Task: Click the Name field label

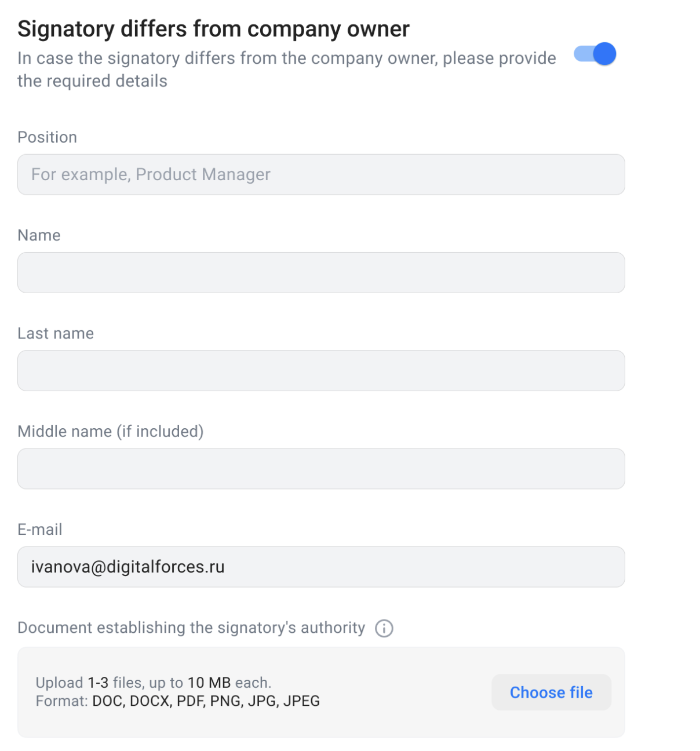Action: pyautogui.click(x=39, y=235)
